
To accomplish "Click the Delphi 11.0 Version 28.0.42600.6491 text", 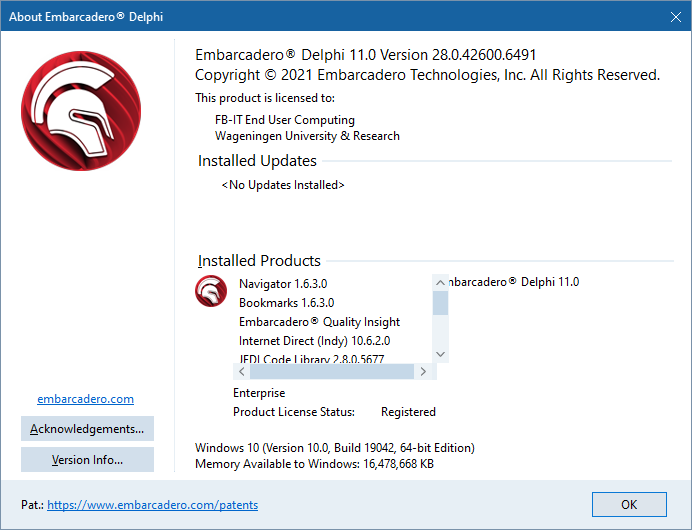I will click(366, 55).
